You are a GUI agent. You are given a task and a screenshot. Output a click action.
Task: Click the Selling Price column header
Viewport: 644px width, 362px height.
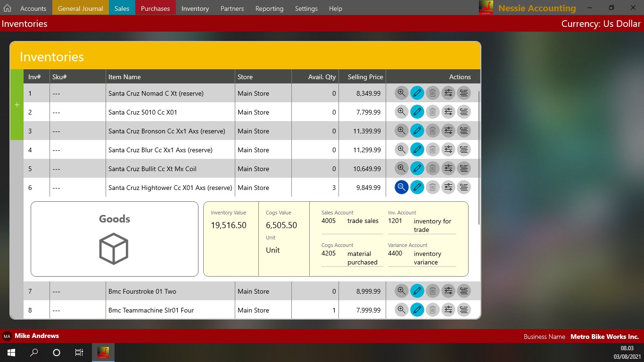[362, 77]
